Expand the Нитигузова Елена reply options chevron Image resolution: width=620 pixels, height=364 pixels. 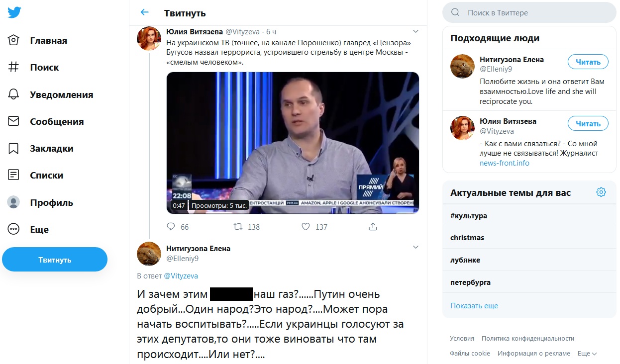point(416,247)
